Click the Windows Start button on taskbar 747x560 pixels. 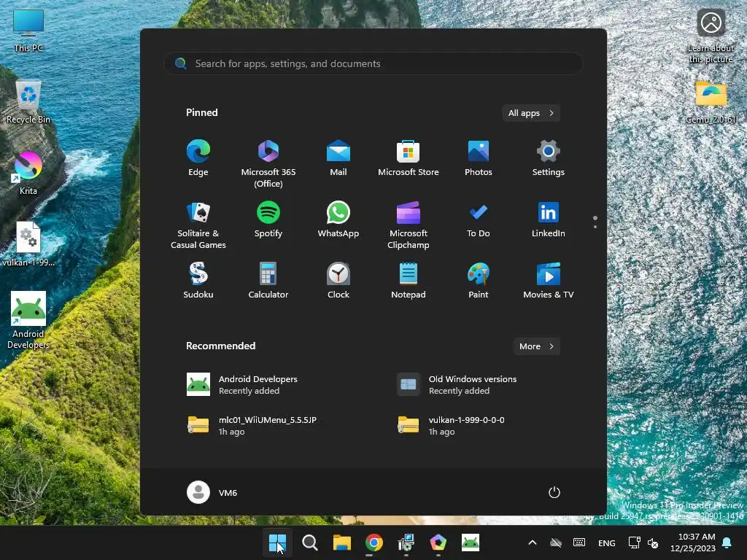[x=277, y=542]
